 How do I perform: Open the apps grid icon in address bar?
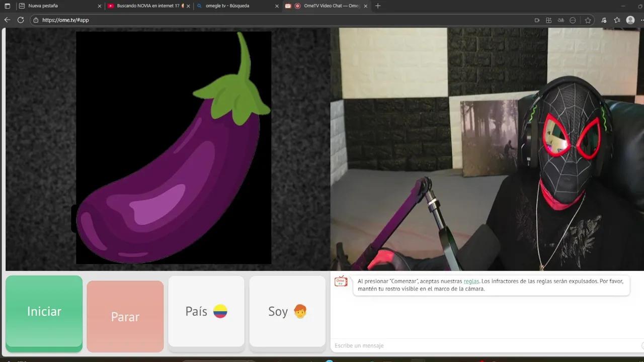pyautogui.click(x=549, y=20)
